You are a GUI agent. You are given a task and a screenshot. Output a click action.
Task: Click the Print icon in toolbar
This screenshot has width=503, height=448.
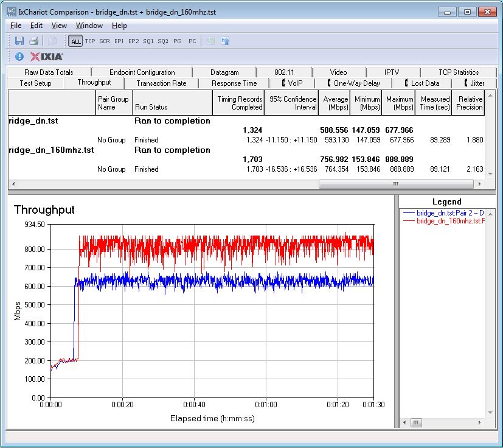coord(33,41)
